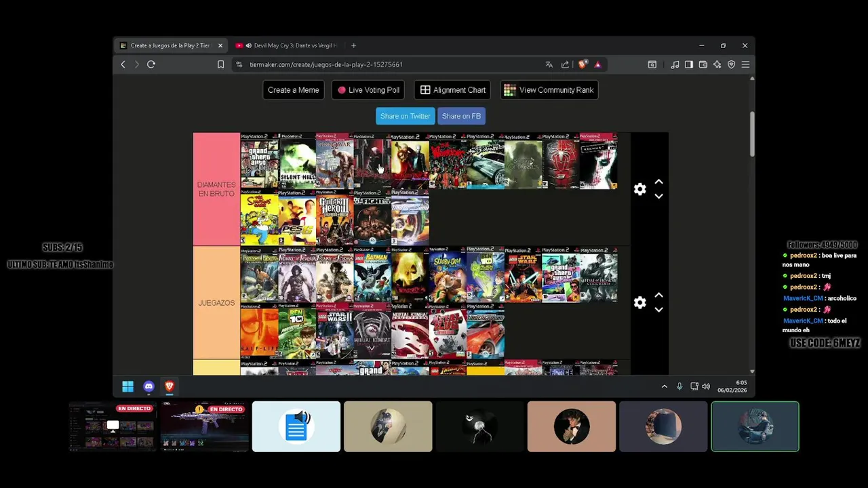Switch to Create a Juegos de la Play 2 tab
The width and height of the screenshot is (868, 488).
click(x=171, y=45)
